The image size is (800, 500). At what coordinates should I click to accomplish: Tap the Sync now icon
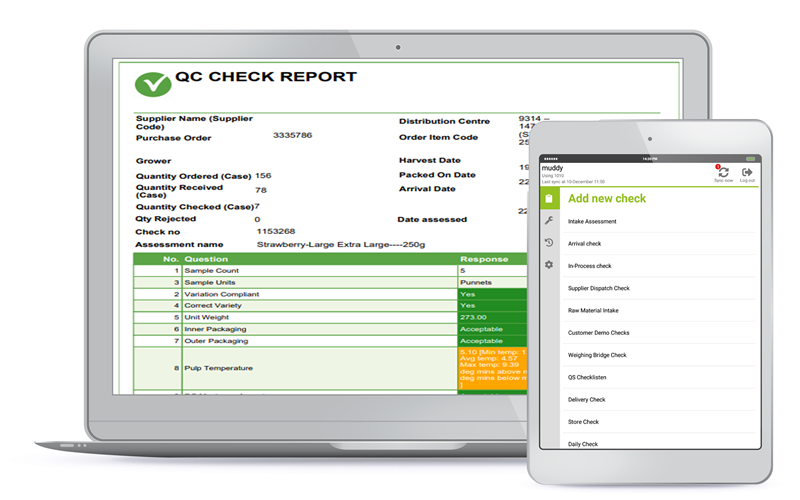723,174
